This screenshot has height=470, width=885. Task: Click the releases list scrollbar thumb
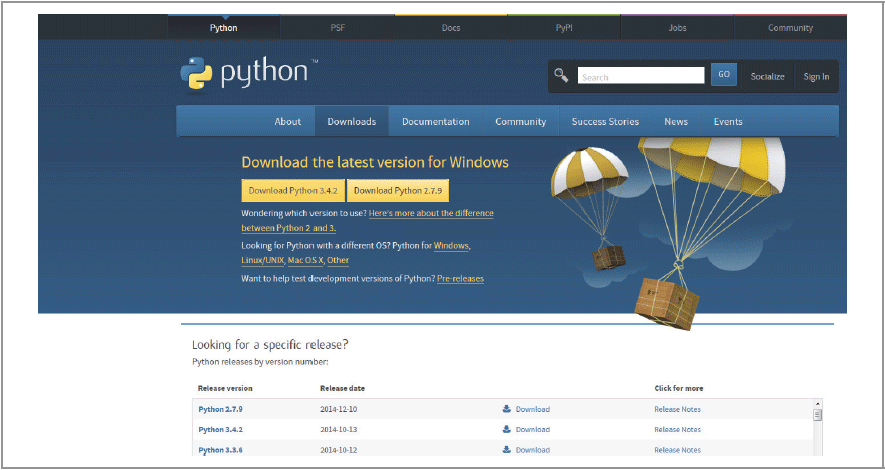tap(817, 415)
